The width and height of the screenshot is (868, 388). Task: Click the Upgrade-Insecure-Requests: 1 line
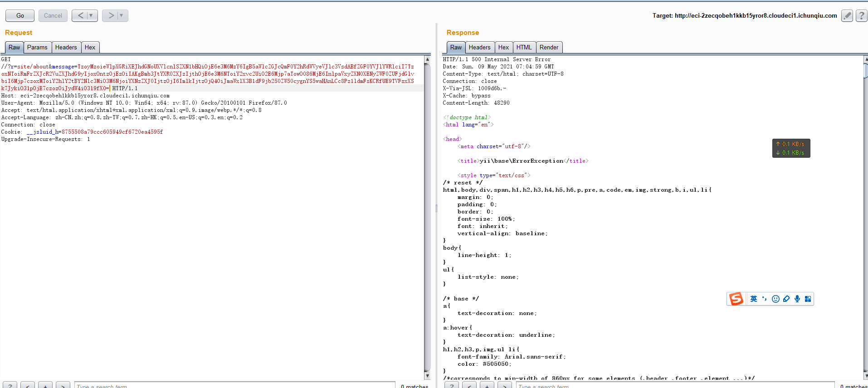(x=45, y=139)
